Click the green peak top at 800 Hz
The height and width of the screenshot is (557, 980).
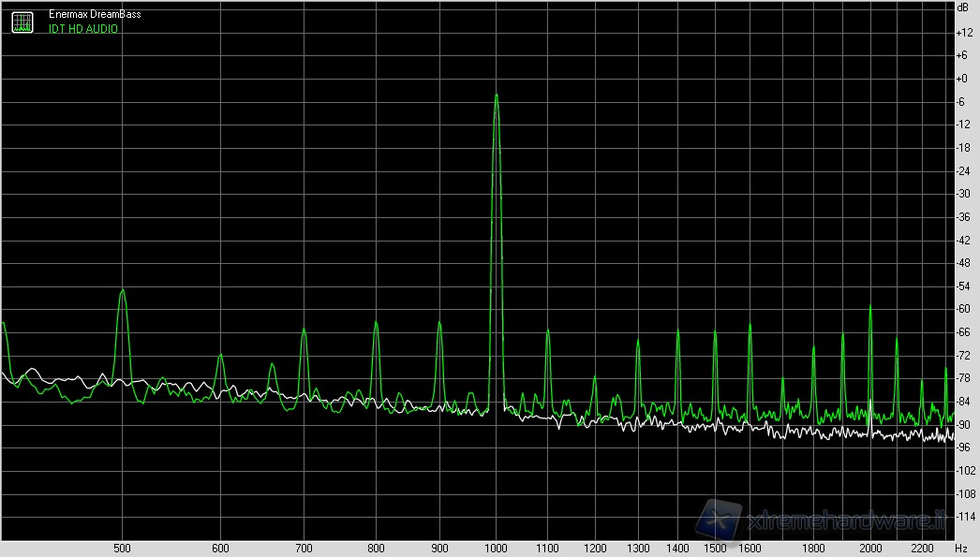[x=376, y=323]
